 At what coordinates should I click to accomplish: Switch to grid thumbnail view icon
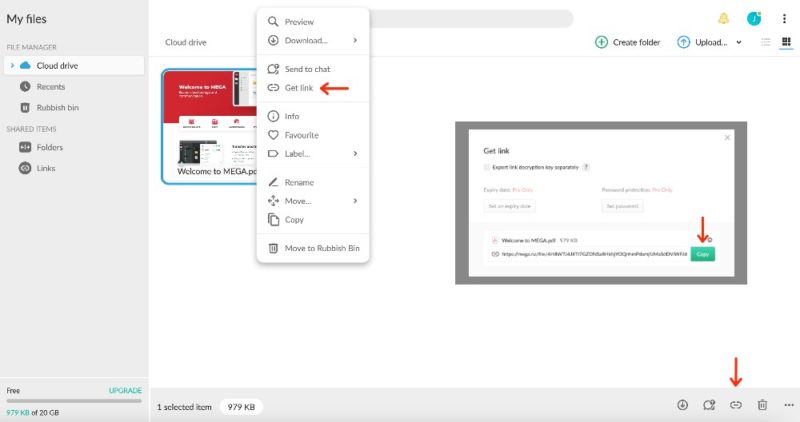click(786, 42)
